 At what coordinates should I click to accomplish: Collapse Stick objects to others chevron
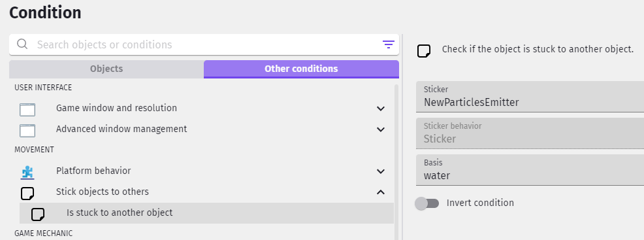[x=381, y=192]
